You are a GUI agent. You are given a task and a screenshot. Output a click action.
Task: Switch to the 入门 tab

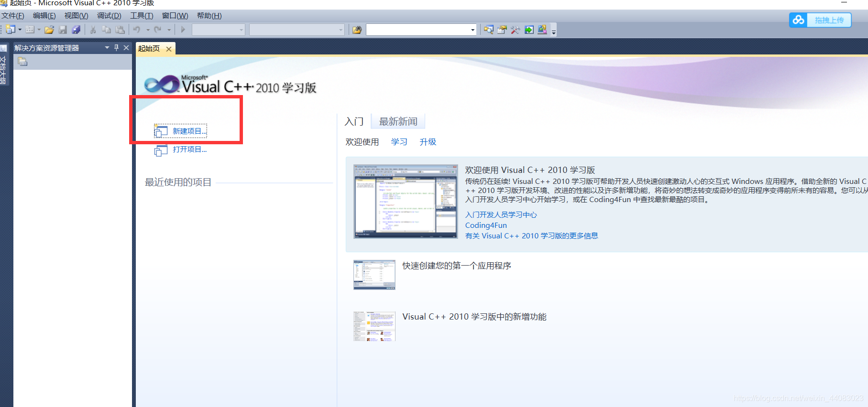[354, 121]
